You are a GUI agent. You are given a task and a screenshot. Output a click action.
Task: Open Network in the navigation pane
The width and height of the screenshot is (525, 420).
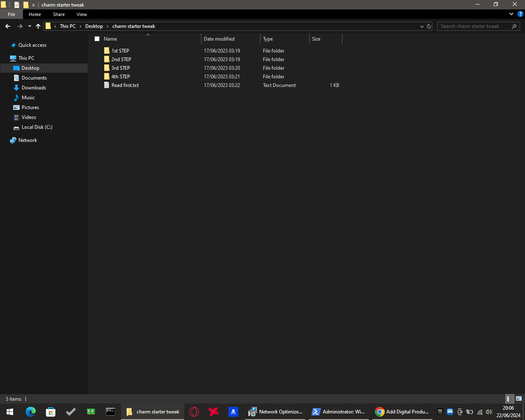coord(27,140)
